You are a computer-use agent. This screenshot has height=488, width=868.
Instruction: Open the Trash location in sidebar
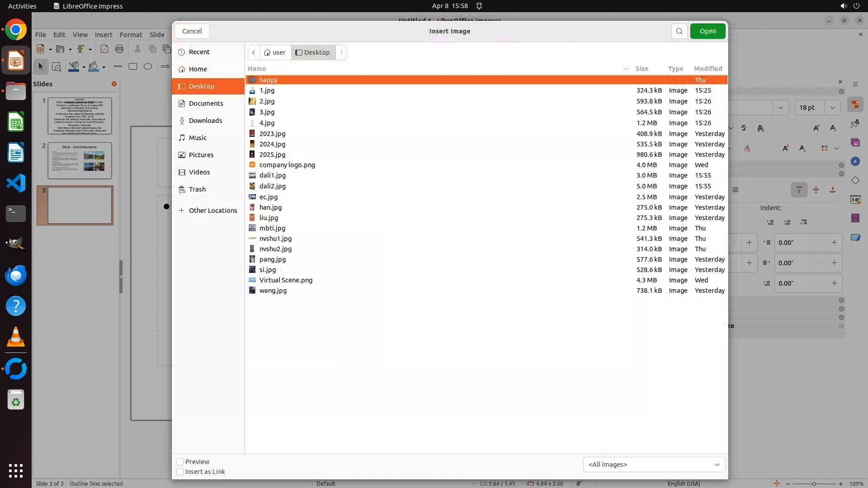pos(197,189)
